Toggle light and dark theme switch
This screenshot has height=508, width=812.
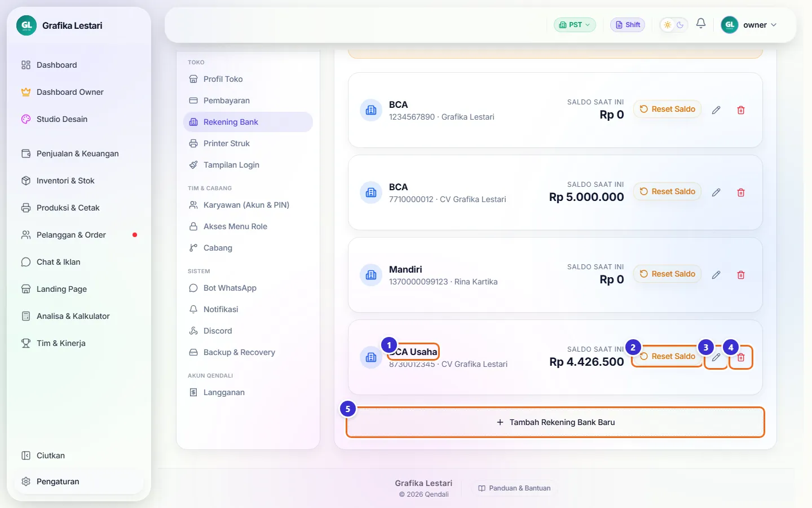[x=674, y=25]
